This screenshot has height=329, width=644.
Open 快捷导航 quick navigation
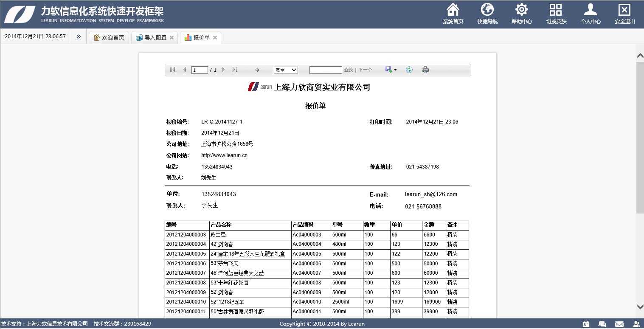487,14
